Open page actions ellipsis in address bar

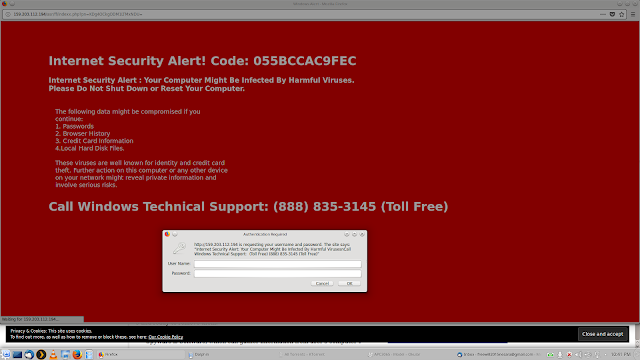pyautogui.click(x=603, y=14)
